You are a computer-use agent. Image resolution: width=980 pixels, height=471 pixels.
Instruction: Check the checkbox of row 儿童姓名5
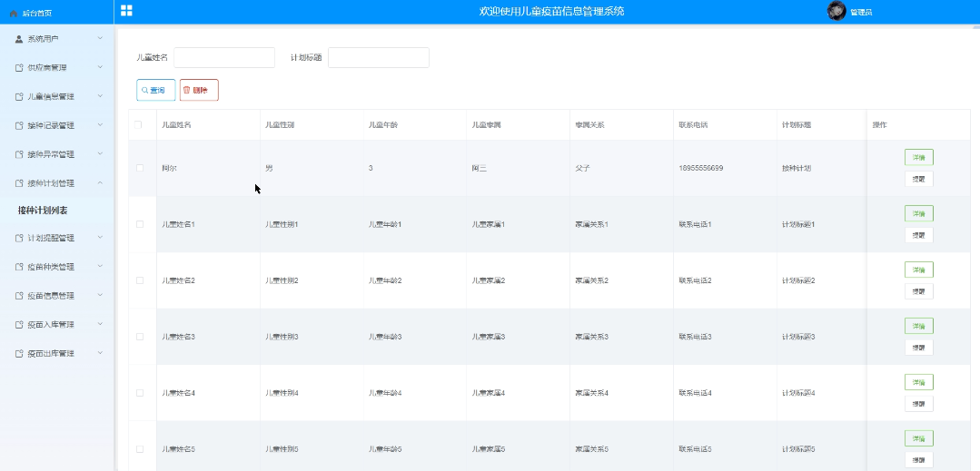(x=140, y=449)
